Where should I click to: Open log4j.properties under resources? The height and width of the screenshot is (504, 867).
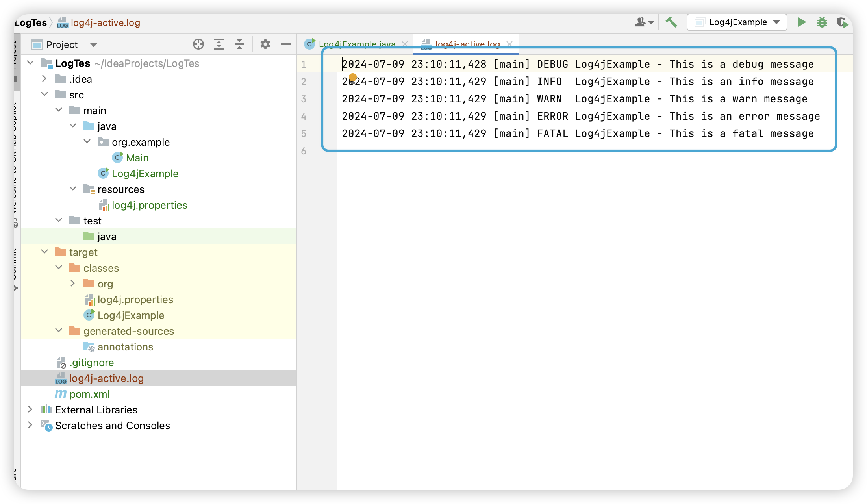tap(150, 205)
